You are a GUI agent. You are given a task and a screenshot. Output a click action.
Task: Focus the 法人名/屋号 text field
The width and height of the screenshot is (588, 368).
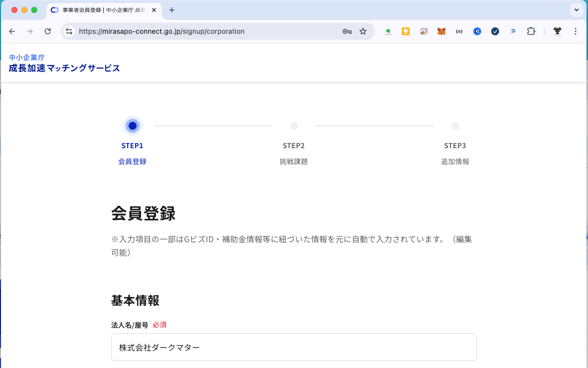click(294, 347)
